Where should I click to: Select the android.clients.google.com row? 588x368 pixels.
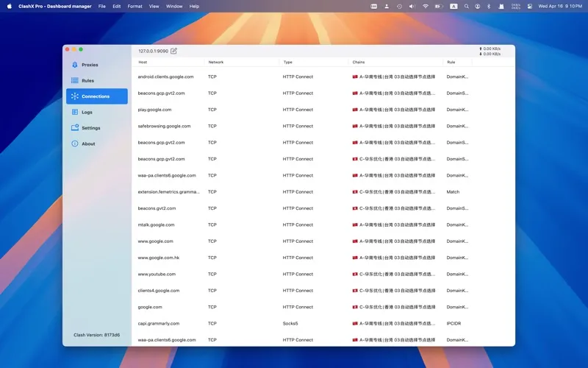pos(323,77)
